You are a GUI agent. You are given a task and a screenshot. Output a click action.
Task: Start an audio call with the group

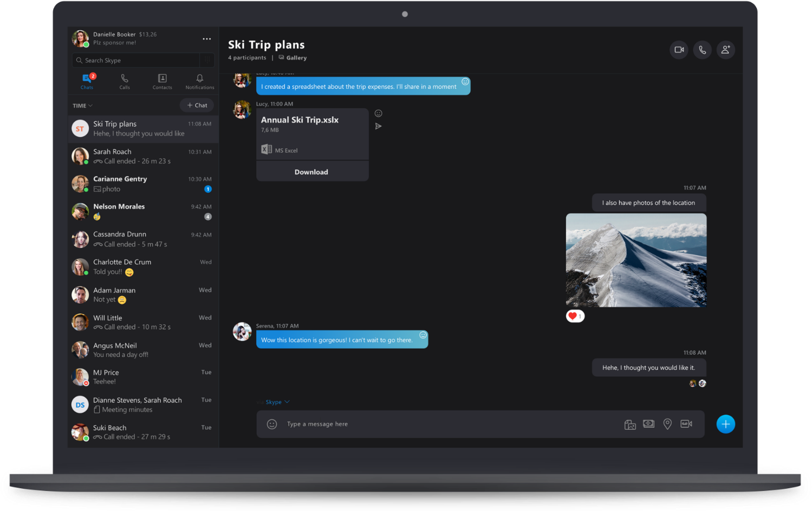pos(702,49)
